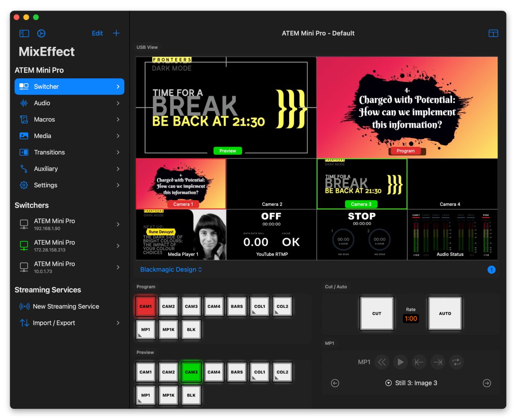Open the Still 3: Image 3 dropdown
This screenshot has width=517, height=420.
[411, 383]
